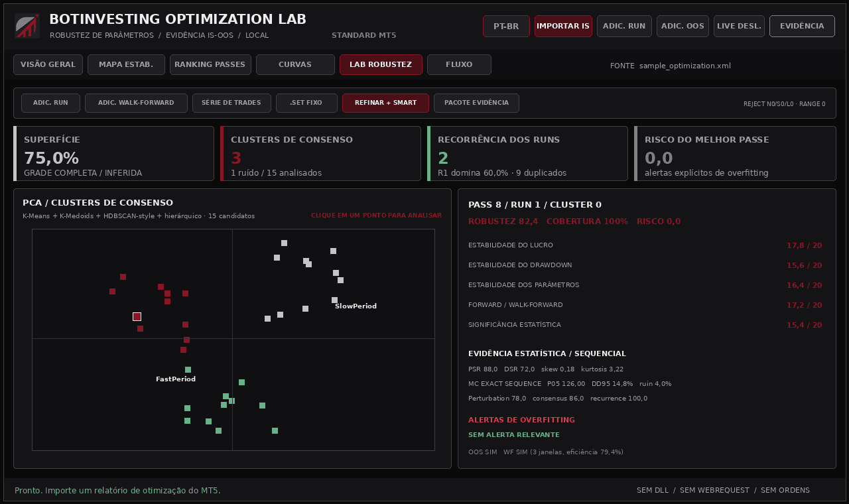Select the RANKING PASSES tab
849x504 pixels.
[x=210, y=64]
